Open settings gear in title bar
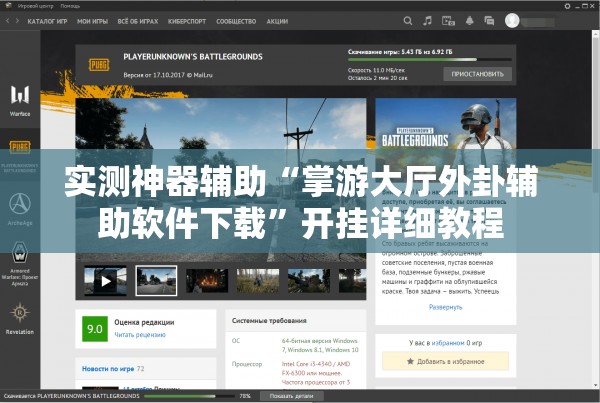This screenshot has height=403, width=600. point(567,6)
